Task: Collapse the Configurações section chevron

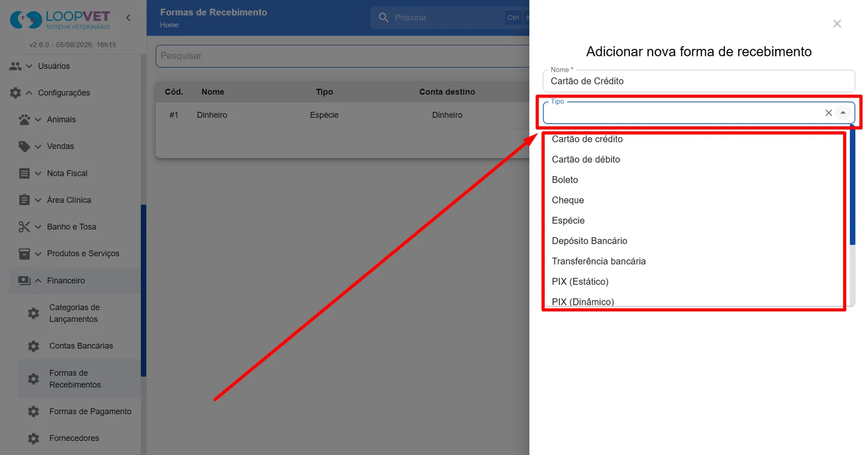Action: click(29, 93)
